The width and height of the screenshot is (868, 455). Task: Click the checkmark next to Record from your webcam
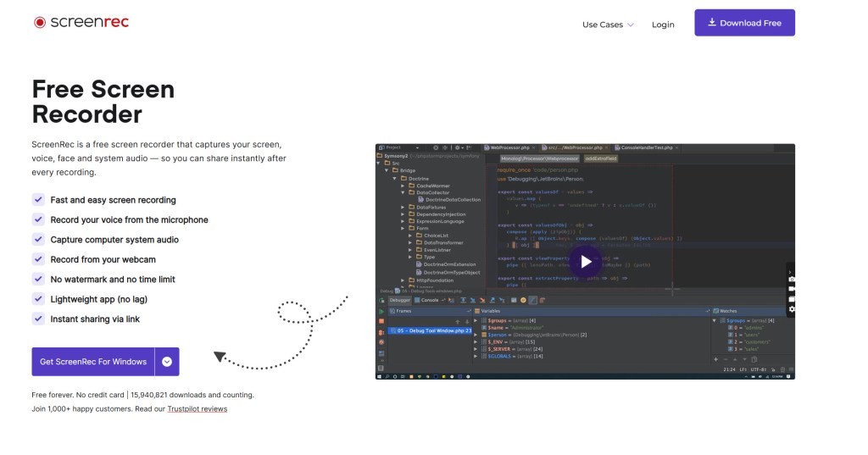pos(38,259)
